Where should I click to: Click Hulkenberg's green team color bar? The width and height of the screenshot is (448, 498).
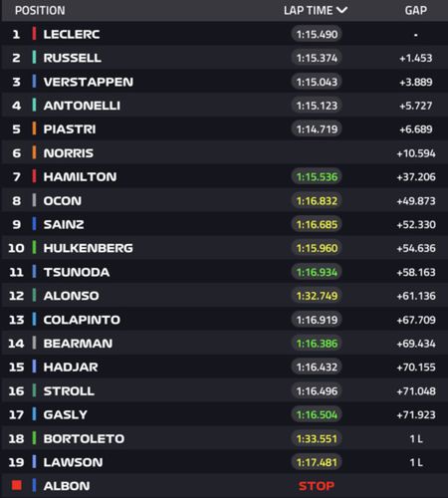[34, 248]
